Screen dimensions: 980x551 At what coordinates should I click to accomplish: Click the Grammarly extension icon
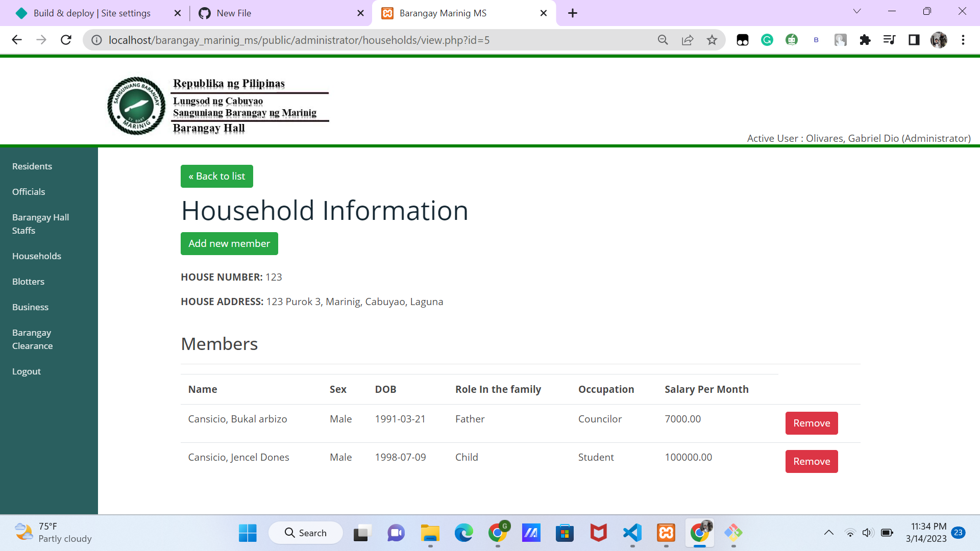(767, 40)
